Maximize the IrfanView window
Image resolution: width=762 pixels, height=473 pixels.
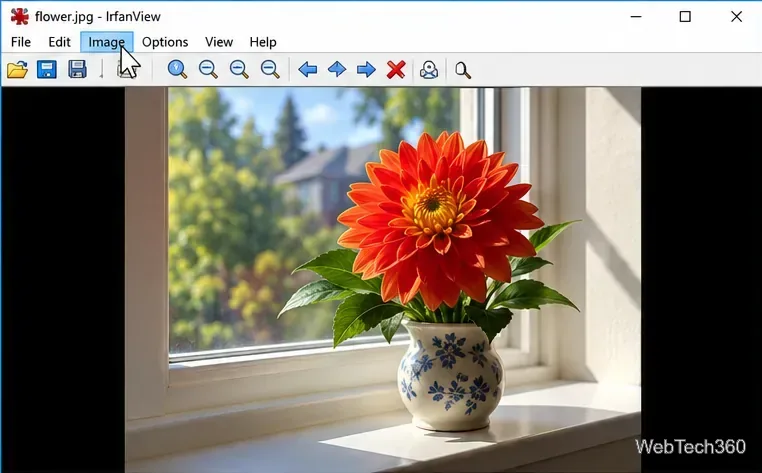(x=685, y=17)
